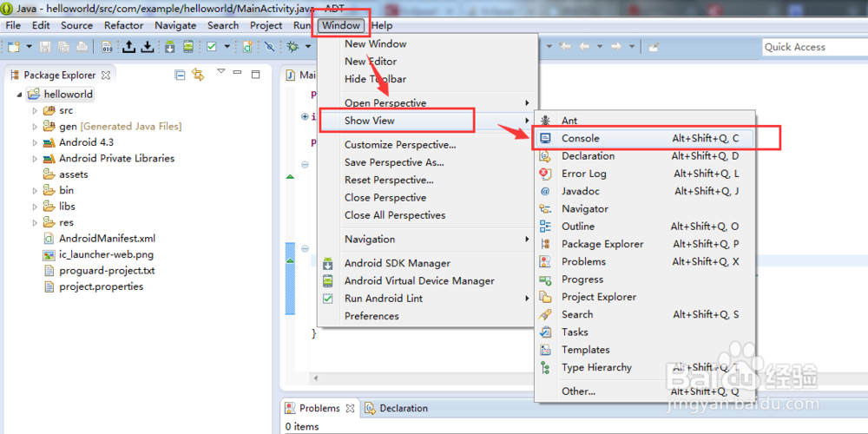Select Type Hierarchy view entry

click(645, 367)
